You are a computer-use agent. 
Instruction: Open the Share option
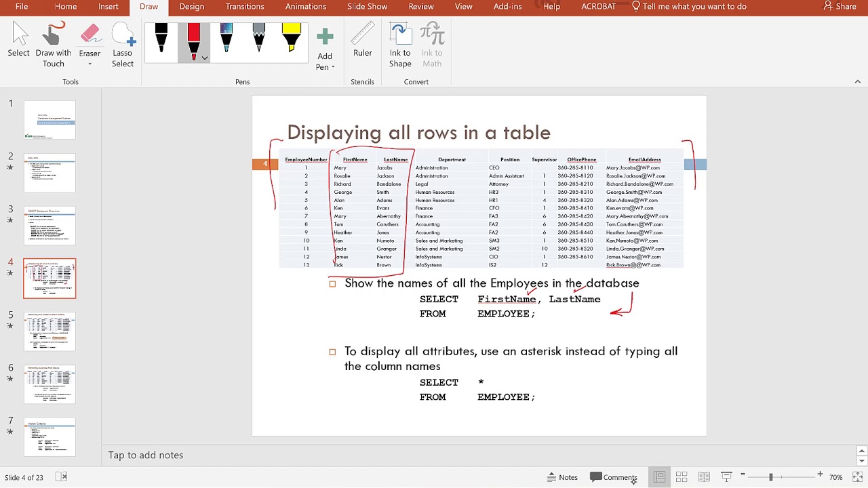[x=840, y=6]
